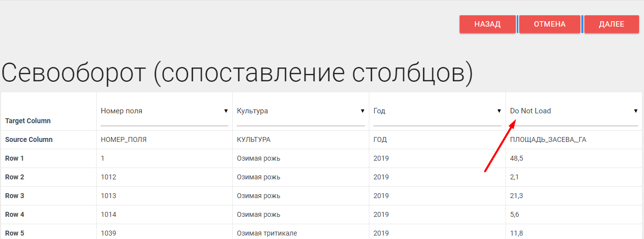
Task: Click the Row 1 label
Action: [x=15, y=159]
